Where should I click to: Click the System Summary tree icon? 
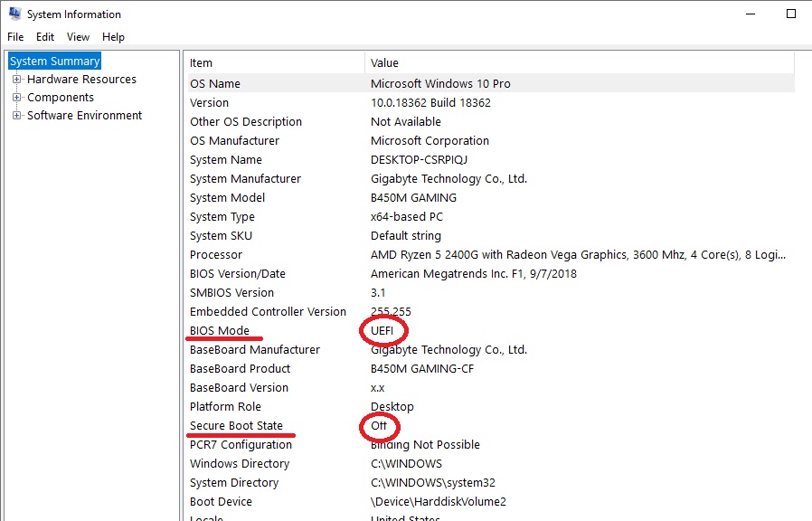tap(13, 61)
